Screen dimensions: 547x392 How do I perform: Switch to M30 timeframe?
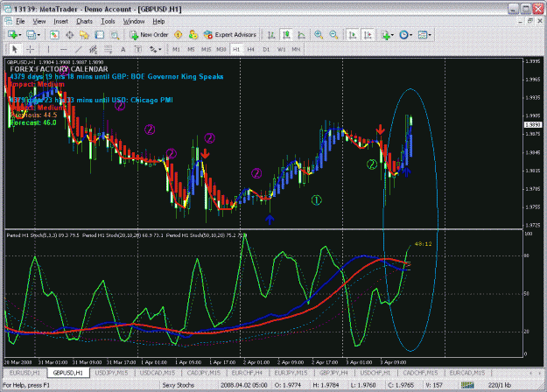tap(221, 50)
